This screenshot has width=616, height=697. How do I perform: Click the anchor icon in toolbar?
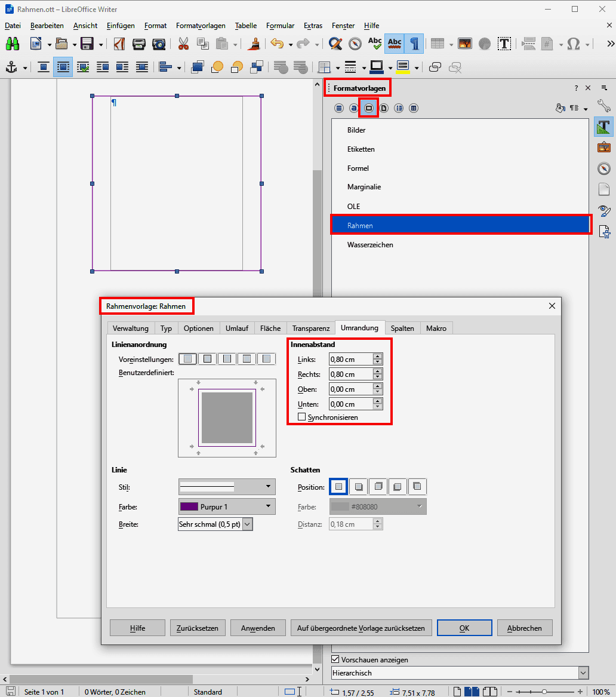11,67
